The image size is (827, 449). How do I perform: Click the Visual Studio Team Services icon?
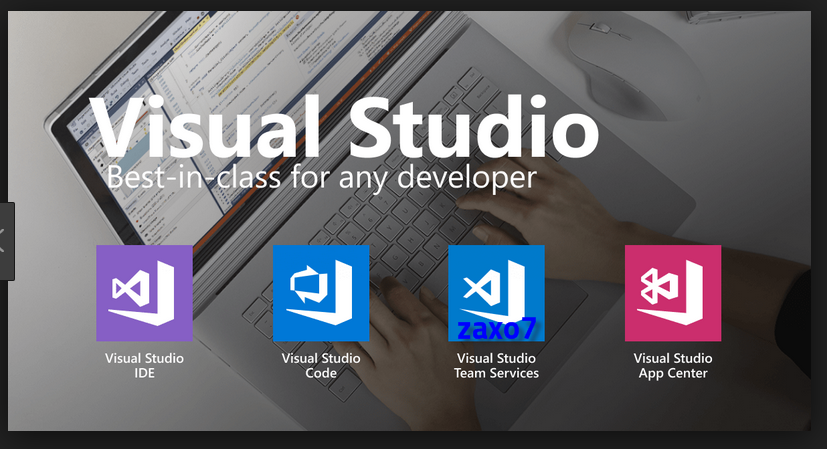tap(496, 293)
